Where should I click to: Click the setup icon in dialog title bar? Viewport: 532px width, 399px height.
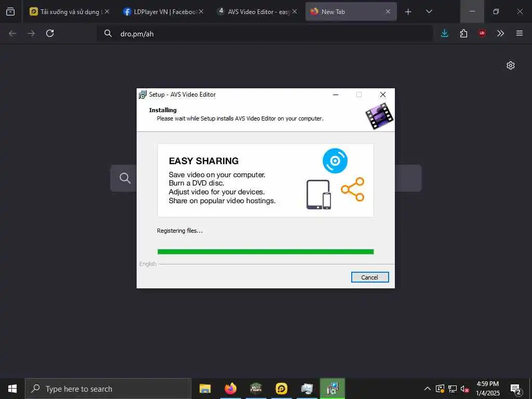click(142, 95)
